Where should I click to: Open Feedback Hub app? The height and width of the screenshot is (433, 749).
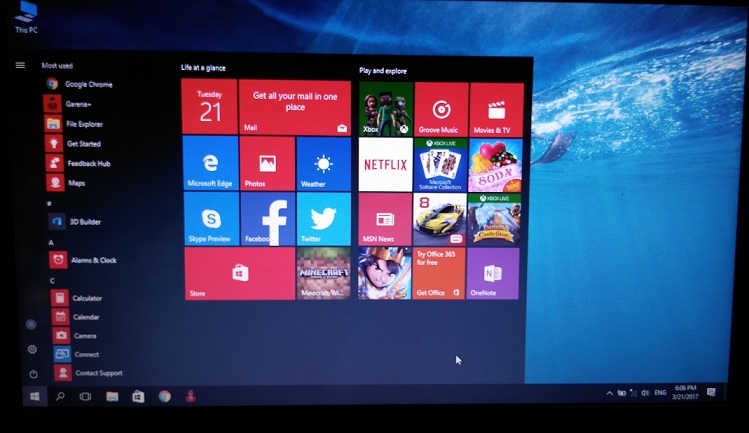[78, 163]
